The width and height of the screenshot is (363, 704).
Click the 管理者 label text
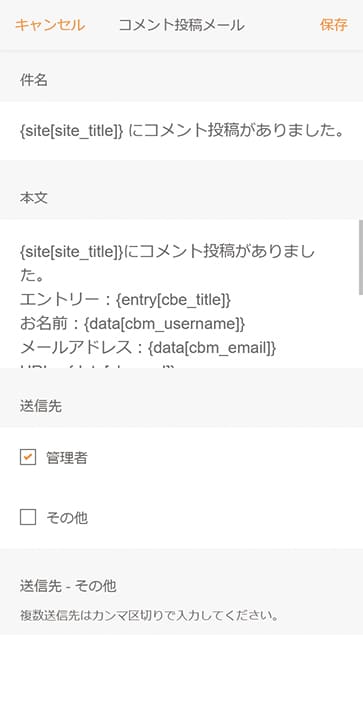[67, 458]
